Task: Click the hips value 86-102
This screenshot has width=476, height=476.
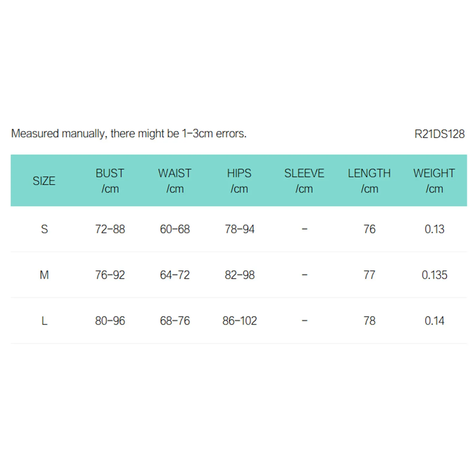Action: coord(239,321)
